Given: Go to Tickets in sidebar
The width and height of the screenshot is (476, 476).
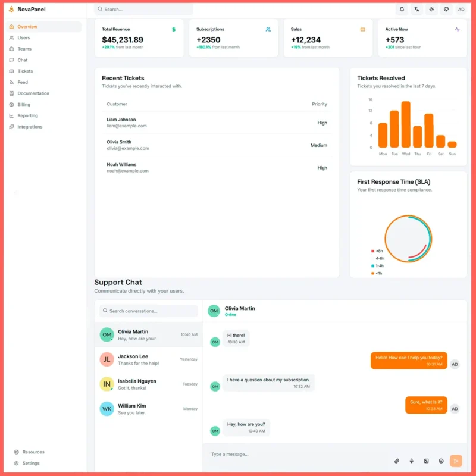Looking at the screenshot, I should pos(25,71).
